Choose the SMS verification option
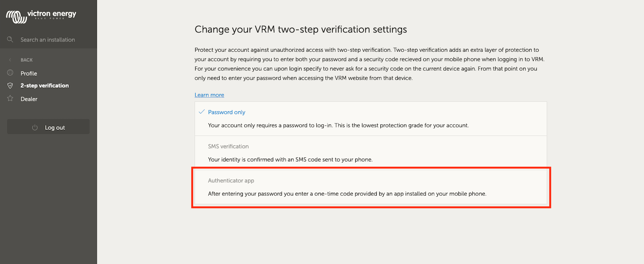Image resolution: width=644 pixels, height=264 pixels. pyautogui.click(x=228, y=147)
